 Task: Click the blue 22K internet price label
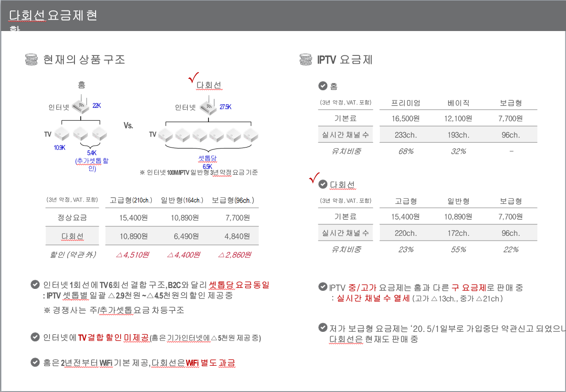tap(97, 106)
